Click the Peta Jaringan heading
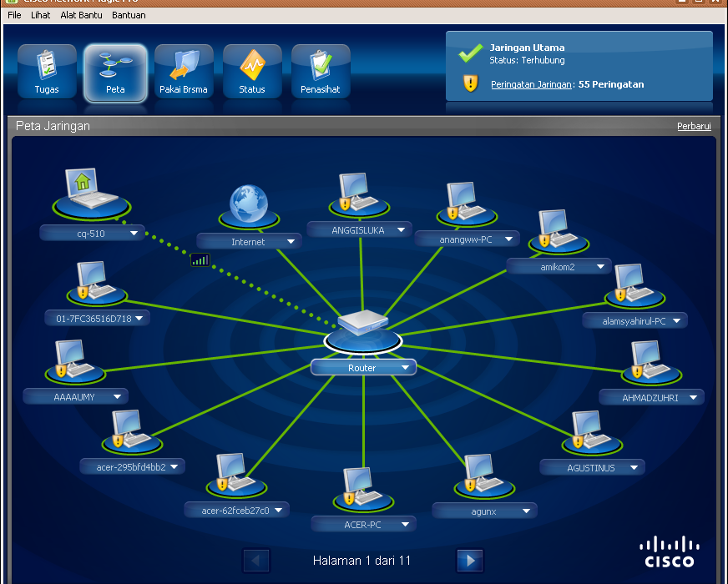The height and width of the screenshot is (584, 728). coord(53,126)
